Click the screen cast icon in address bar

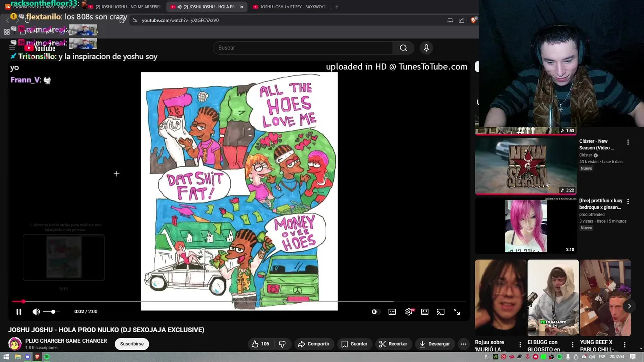tap(450, 20)
